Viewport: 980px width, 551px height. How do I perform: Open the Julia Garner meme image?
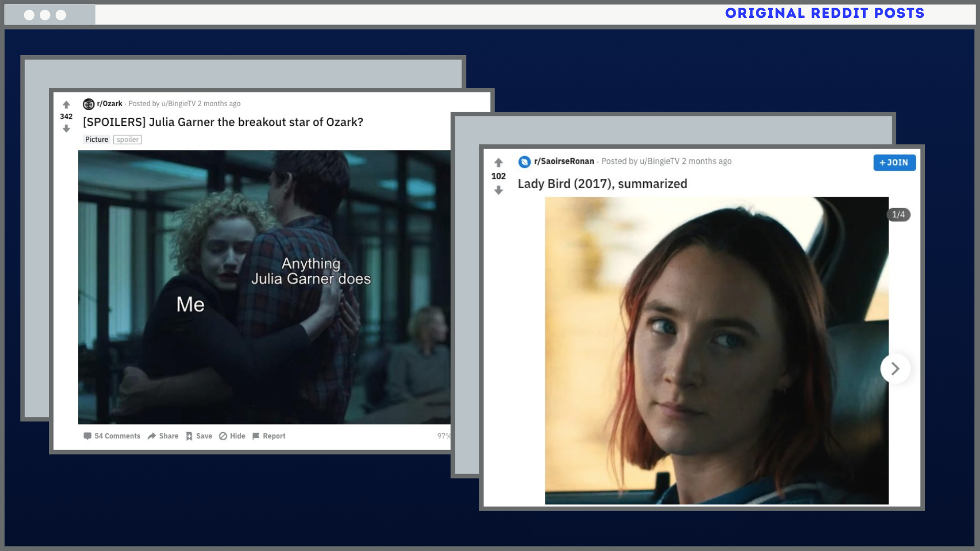pos(264,287)
